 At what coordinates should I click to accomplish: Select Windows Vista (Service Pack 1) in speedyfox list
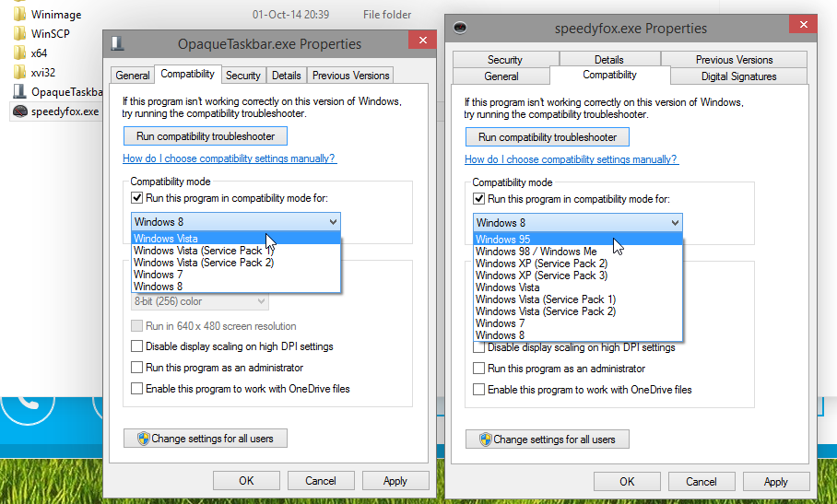click(x=578, y=299)
